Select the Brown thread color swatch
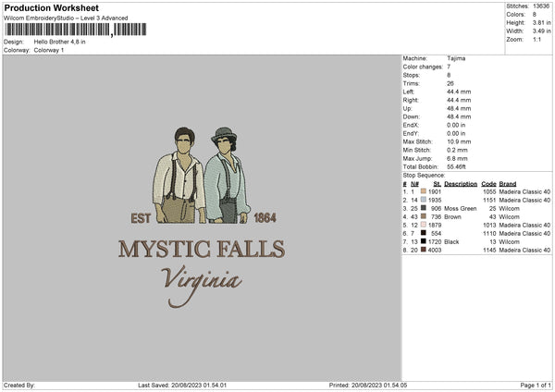Viewport: 555px width, 392px height. [x=424, y=216]
